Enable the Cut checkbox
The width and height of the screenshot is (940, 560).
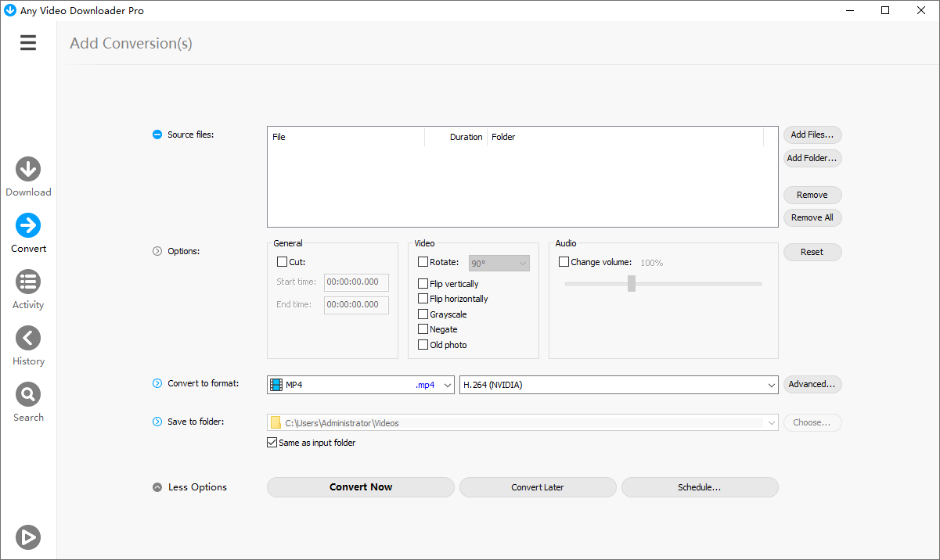click(283, 262)
